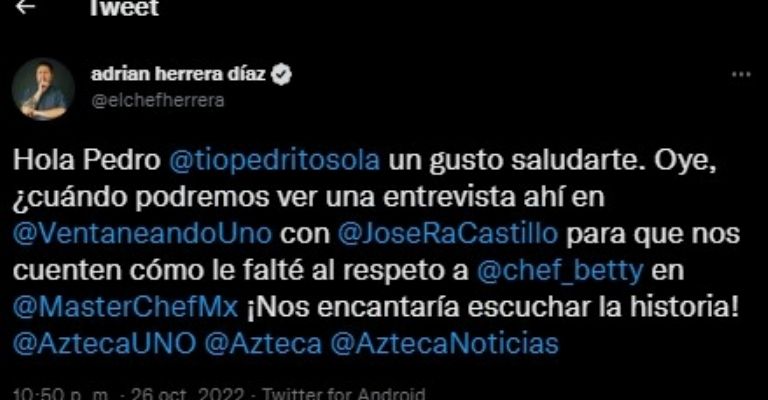Click the 10:50 p. m. time
This screenshot has height=400, width=768.
tap(61, 394)
